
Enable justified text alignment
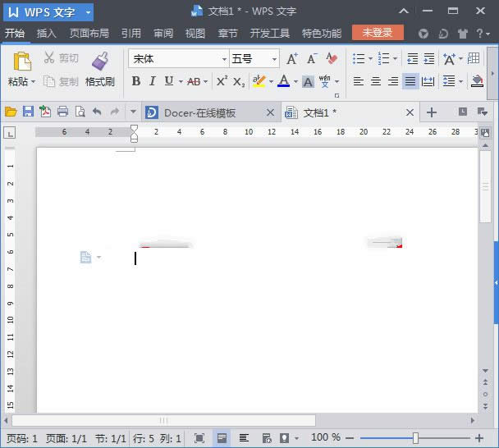click(x=410, y=81)
